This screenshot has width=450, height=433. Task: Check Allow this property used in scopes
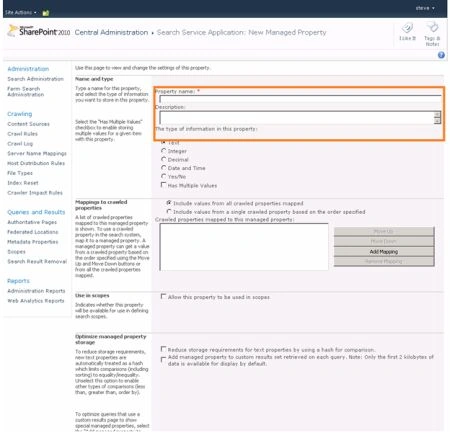(x=163, y=296)
